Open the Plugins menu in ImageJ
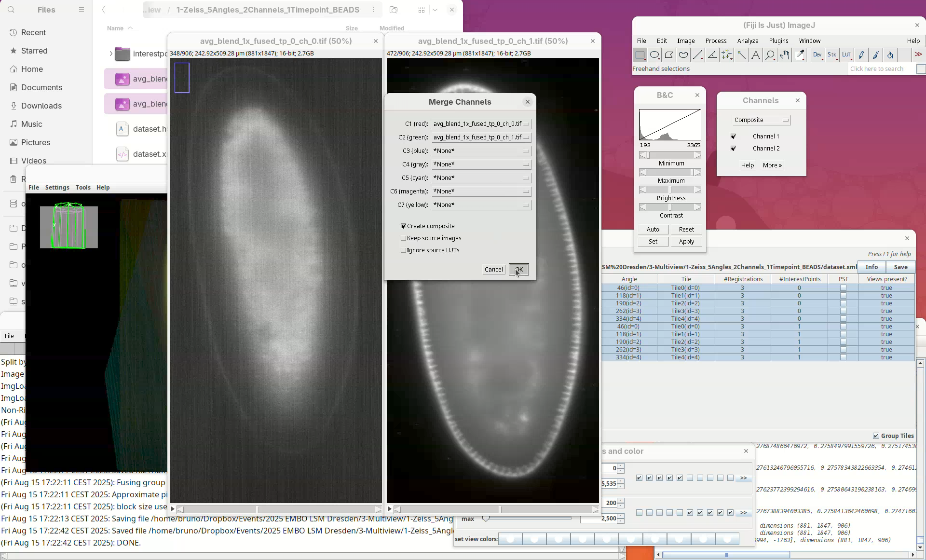Screen dimensions: 926x560 pyautogui.click(x=778, y=41)
